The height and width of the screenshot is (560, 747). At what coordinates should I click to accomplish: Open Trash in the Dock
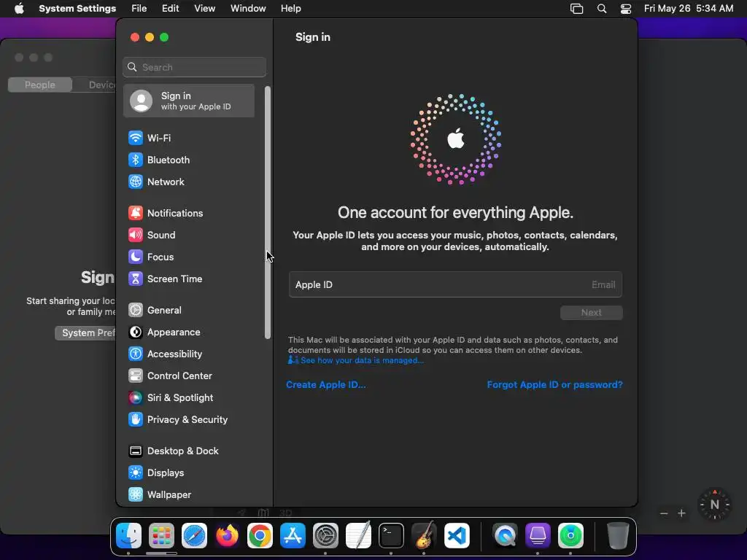618,536
